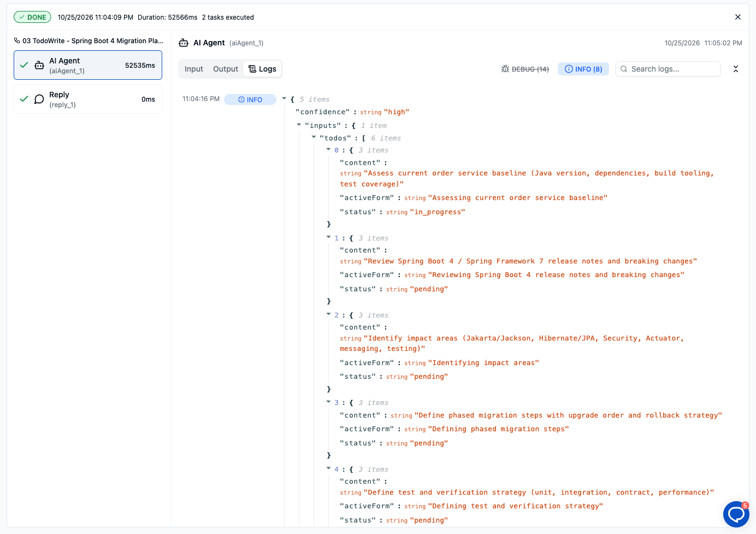Open the support chat bubble
Screen dimensions: 756x534
click(736, 514)
